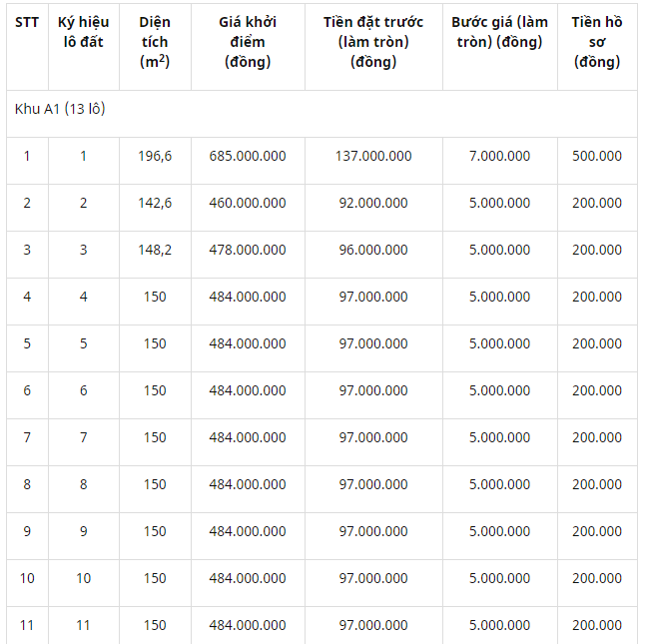Click the 685.000.000 starting price cell
The width and height of the screenshot is (646, 644).
(x=248, y=156)
